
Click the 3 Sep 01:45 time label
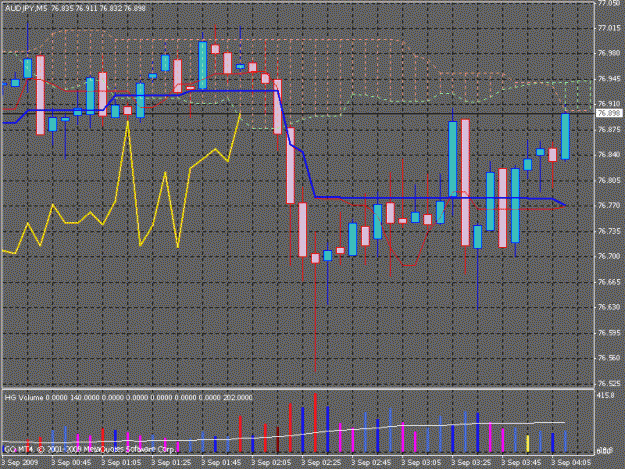point(221,463)
